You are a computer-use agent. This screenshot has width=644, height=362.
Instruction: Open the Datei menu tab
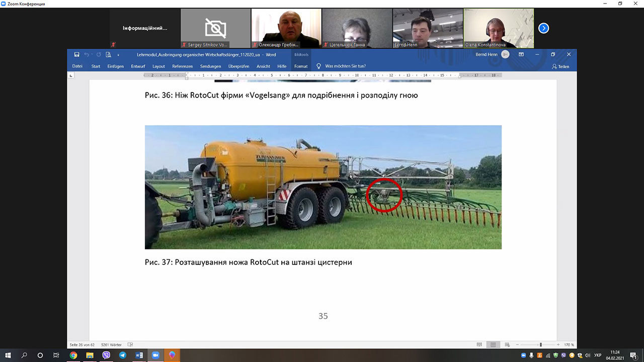(x=77, y=66)
